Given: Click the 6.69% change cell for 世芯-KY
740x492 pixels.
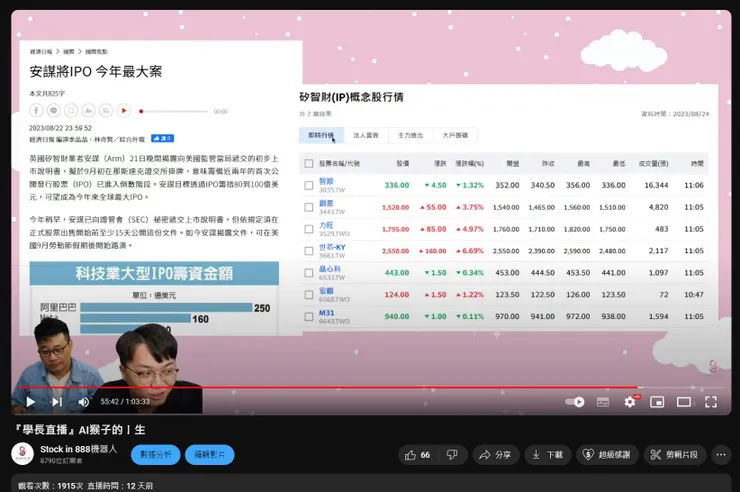Looking at the screenshot, I should 470,251.
